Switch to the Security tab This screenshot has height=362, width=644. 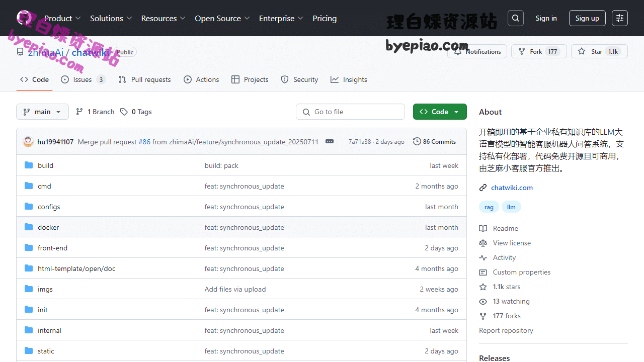pos(299,79)
